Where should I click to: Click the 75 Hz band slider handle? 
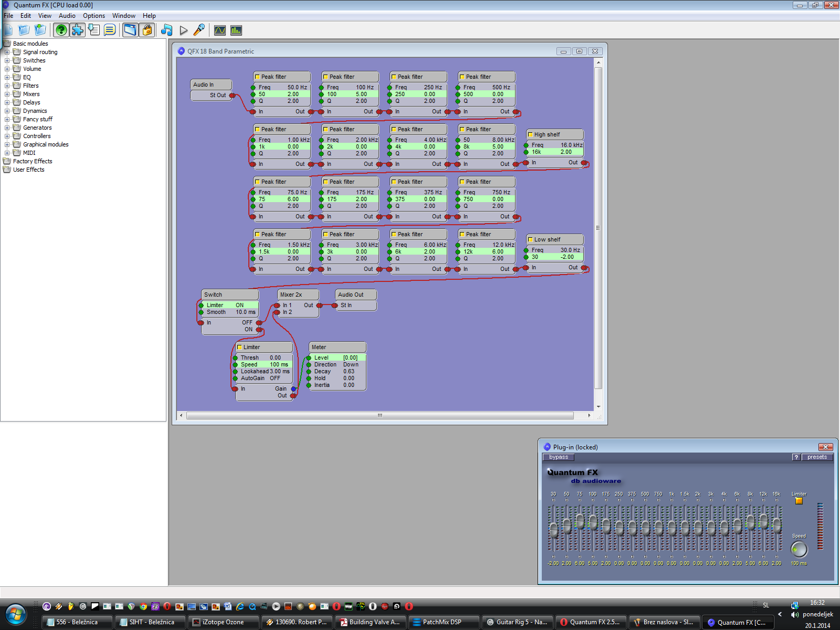580,520
